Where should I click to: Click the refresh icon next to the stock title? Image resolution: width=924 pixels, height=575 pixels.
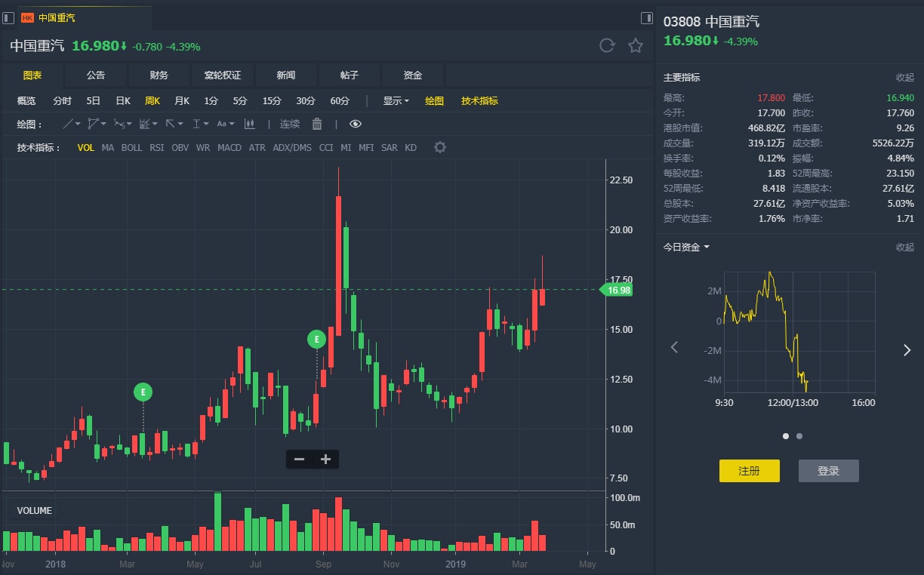607,46
